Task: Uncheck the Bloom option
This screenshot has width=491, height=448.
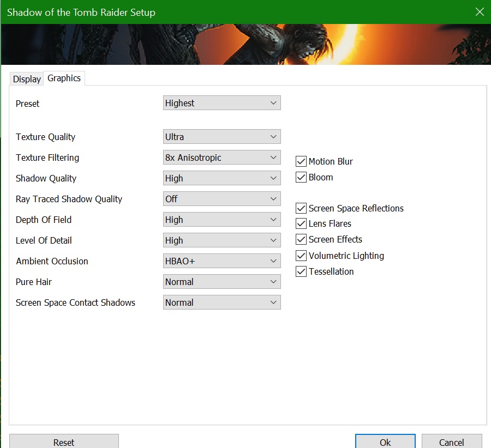Action: pos(301,177)
